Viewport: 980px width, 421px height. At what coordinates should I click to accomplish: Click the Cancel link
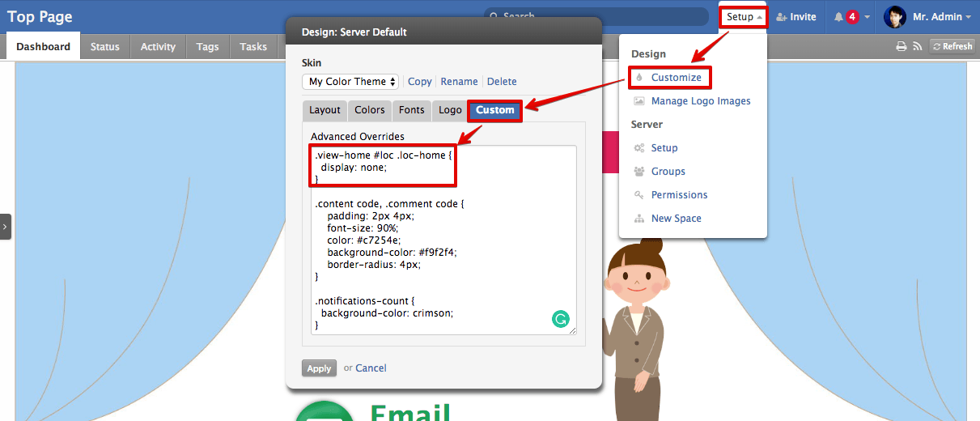coord(371,368)
